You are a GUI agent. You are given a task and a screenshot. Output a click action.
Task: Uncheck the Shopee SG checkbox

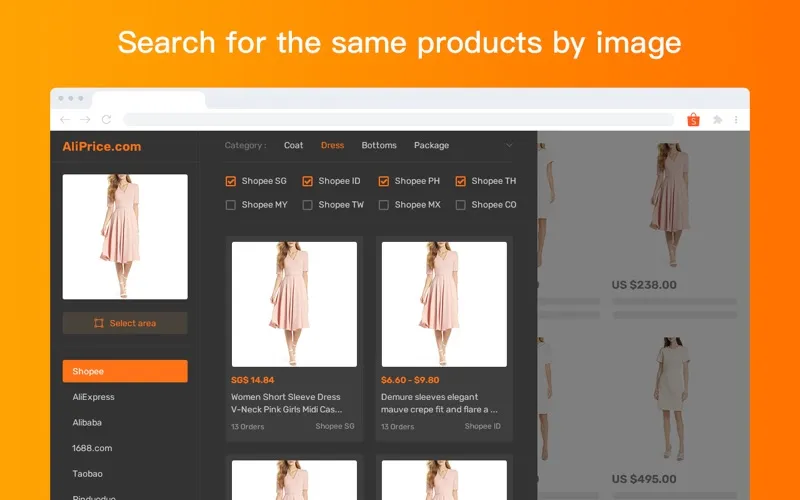point(231,181)
